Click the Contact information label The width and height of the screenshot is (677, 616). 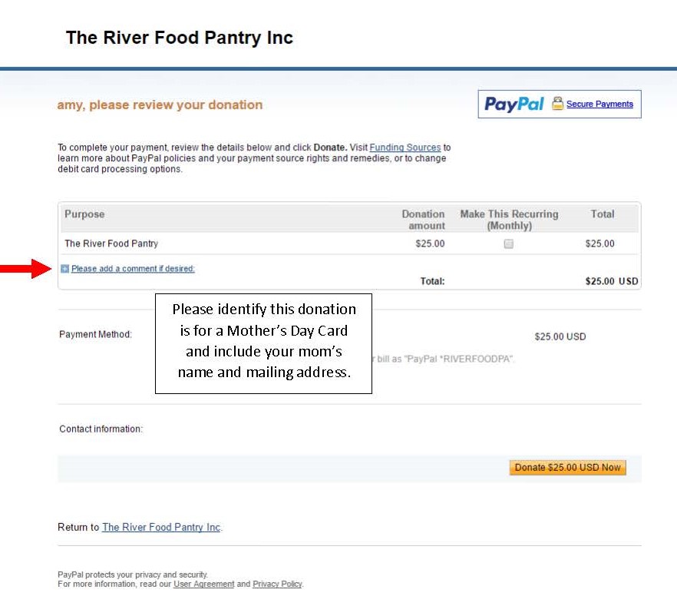[x=101, y=429]
